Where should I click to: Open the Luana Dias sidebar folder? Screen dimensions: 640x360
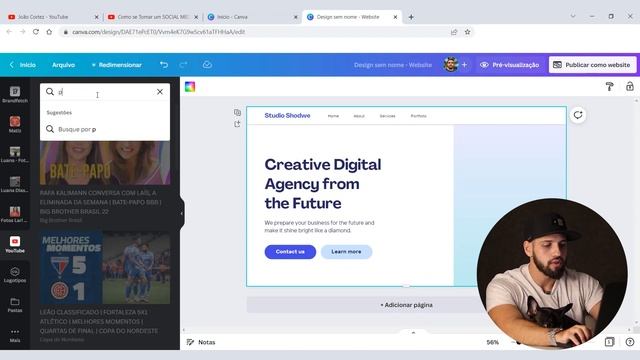tap(15, 184)
